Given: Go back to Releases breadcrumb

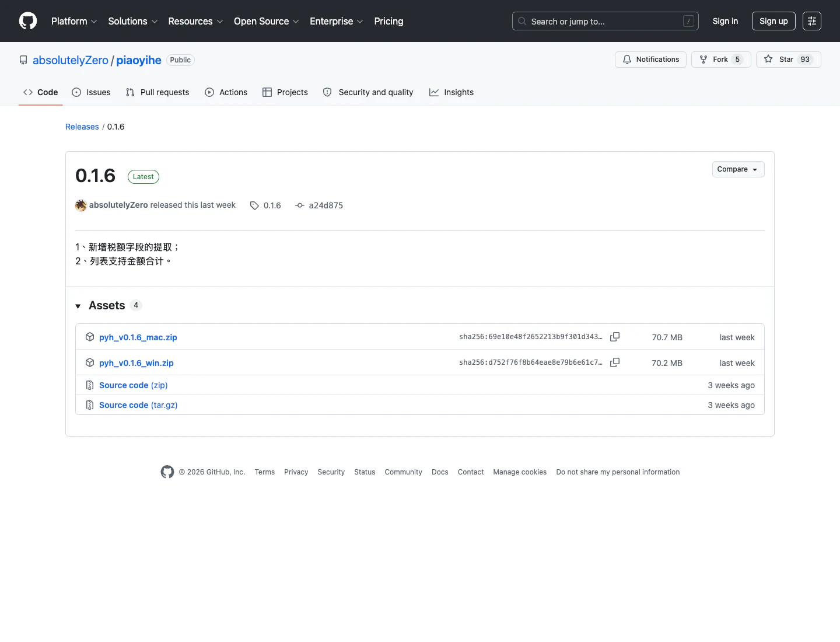Looking at the screenshot, I should 82,127.
